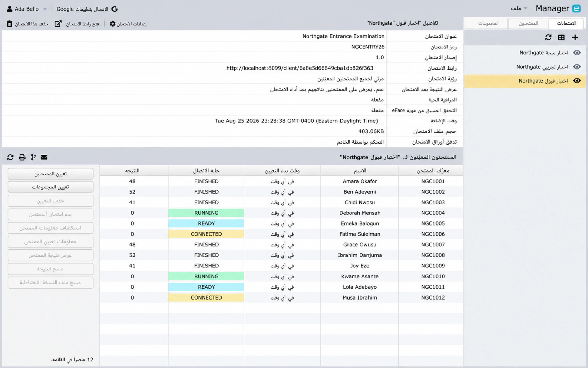Click the branch icon above examinee table

pyautogui.click(x=33, y=157)
